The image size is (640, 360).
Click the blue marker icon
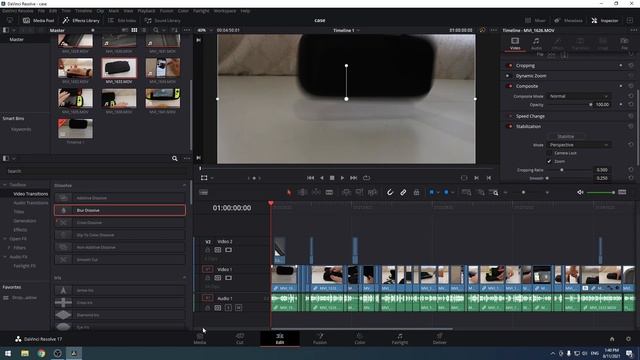[x=446, y=192]
